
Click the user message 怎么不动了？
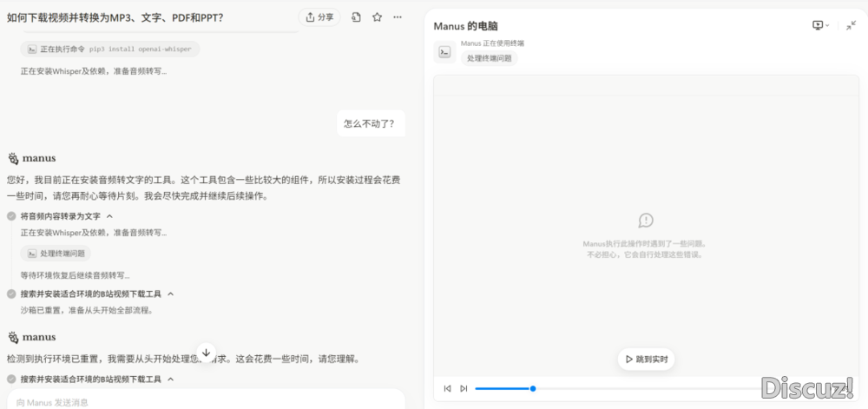tap(371, 123)
